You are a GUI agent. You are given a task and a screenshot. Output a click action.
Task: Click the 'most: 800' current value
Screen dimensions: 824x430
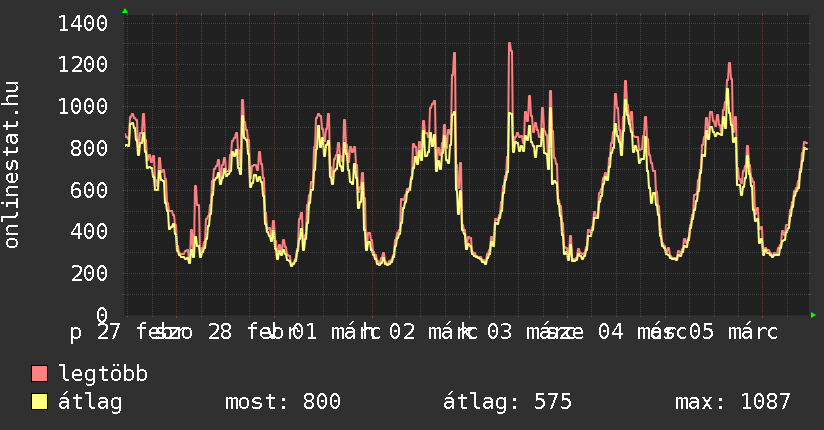click(x=283, y=402)
